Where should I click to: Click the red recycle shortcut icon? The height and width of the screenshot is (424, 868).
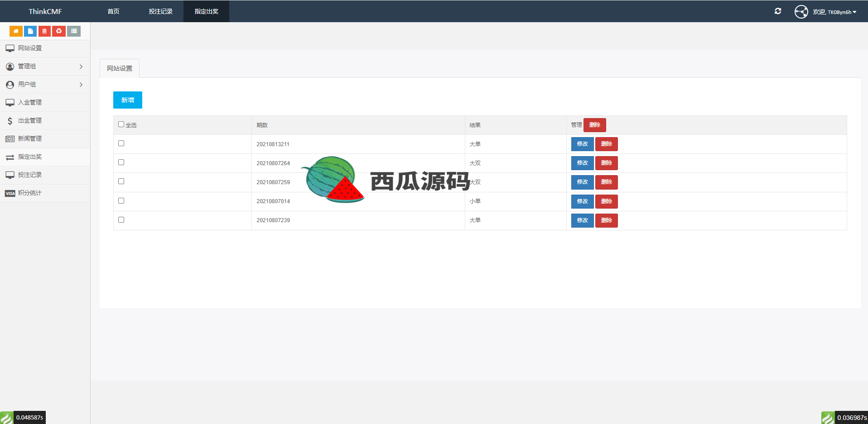click(59, 31)
